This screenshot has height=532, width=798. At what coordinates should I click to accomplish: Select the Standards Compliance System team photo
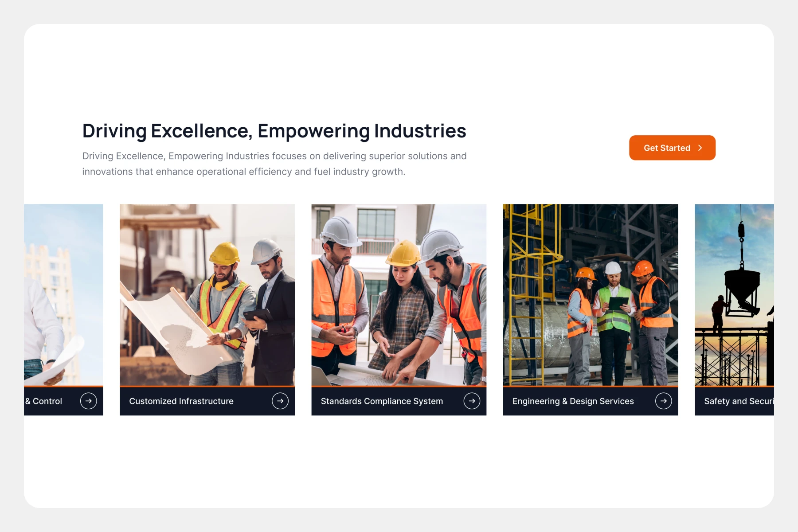point(399,295)
